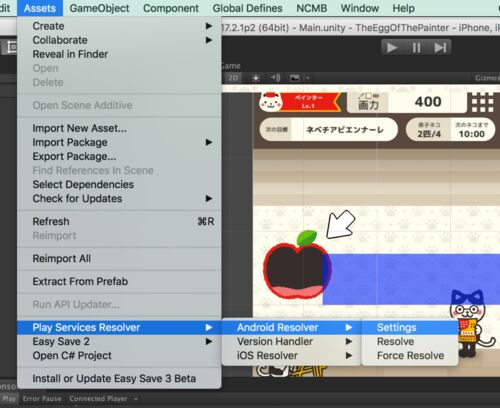
Task: Open the GameObject menu
Action: click(99, 8)
